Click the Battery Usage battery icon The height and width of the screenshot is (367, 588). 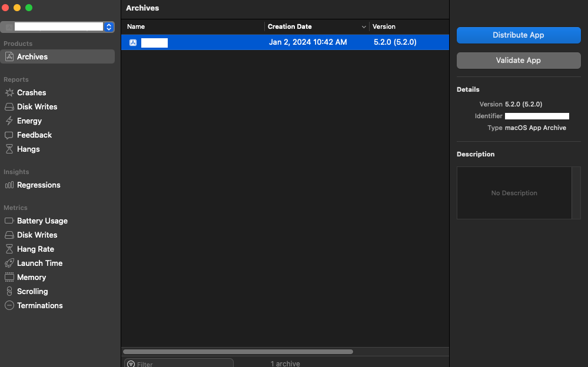coord(9,221)
